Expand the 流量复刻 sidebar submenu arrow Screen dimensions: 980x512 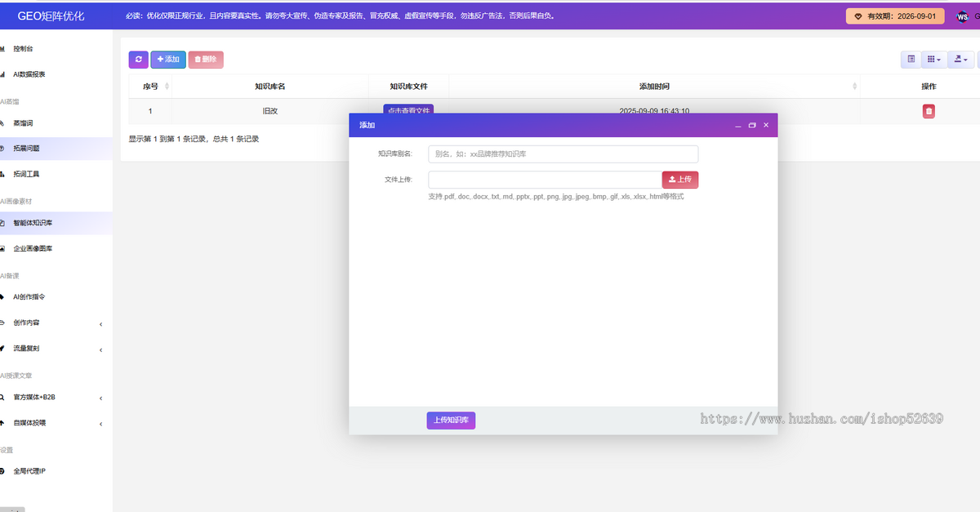pyautogui.click(x=101, y=349)
